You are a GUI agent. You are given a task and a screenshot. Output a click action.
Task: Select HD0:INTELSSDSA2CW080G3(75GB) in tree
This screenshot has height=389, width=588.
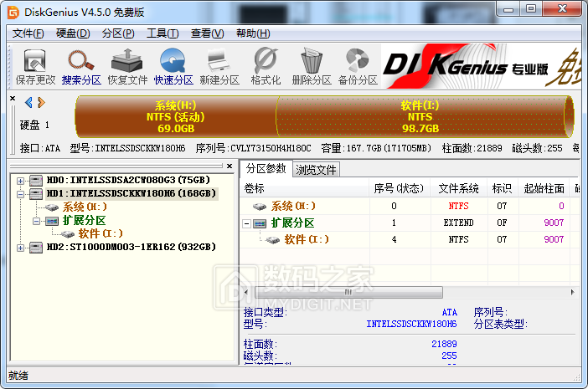coord(129,180)
